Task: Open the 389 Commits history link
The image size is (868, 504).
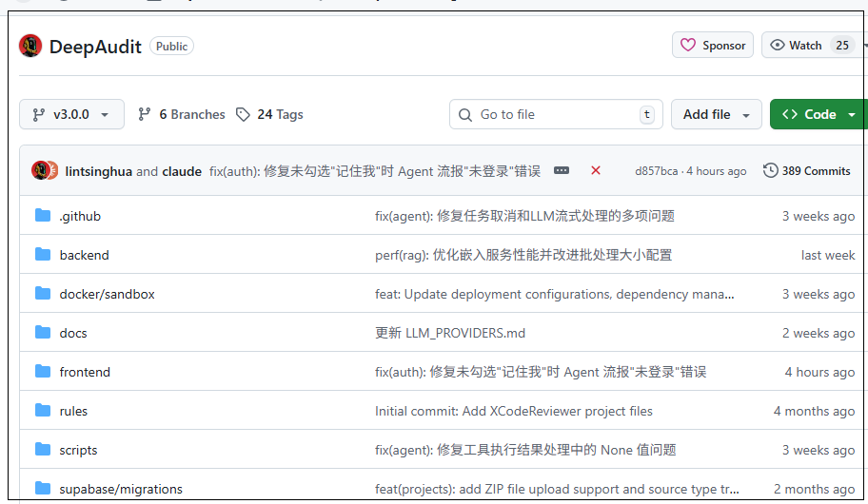Action: click(816, 171)
